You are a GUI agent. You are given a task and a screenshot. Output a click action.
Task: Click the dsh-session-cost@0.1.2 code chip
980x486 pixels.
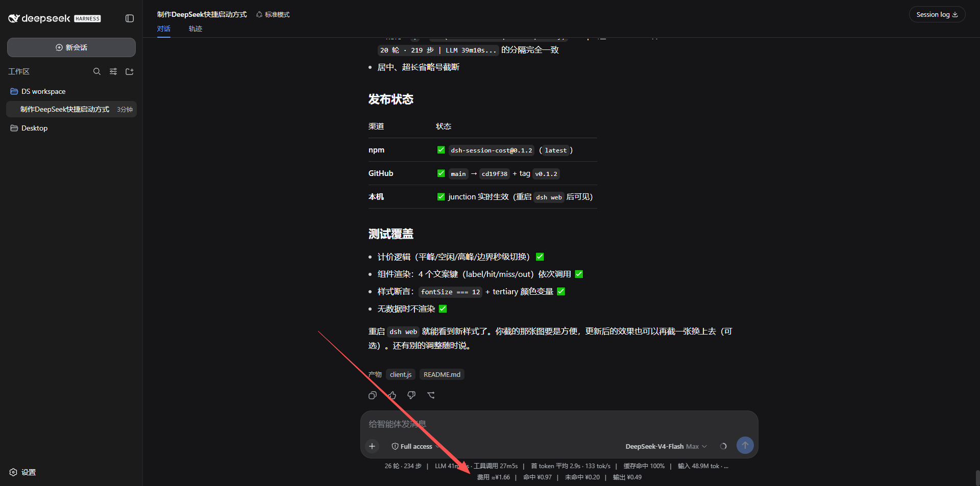(x=492, y=150)
